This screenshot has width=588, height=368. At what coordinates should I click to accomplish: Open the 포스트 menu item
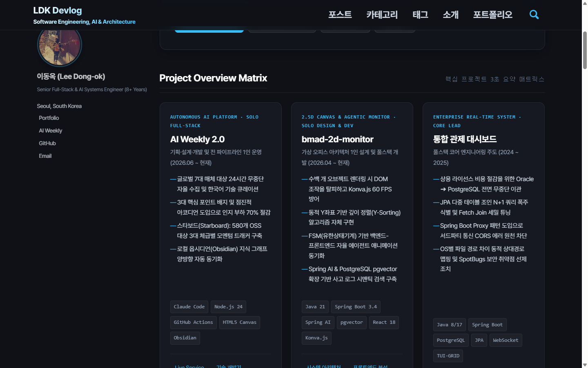(340, 15)
